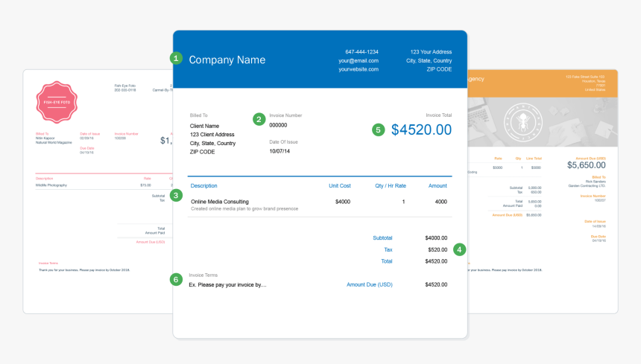The width and height of the screenshot is (641, 364).
Task: Click the large $4520.00 invoice total
Action: 421,130
